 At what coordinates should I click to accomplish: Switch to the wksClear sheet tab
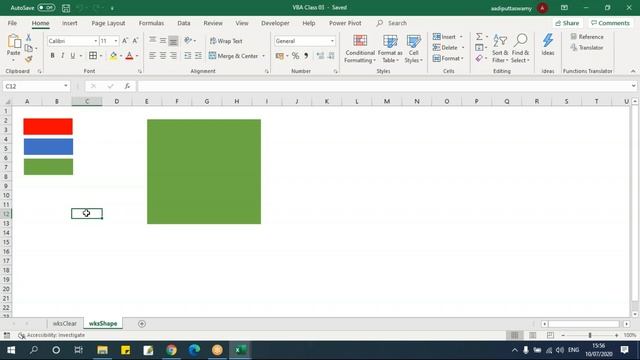pyautogui.click(x=64, y=323)
